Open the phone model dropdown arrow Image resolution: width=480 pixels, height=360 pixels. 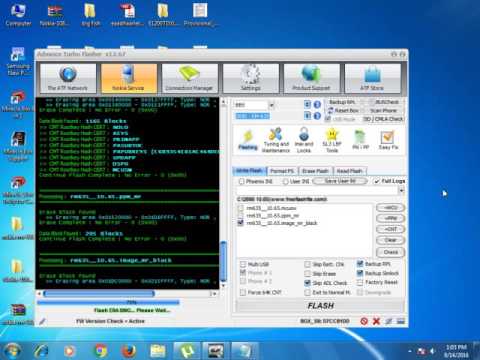272,105
